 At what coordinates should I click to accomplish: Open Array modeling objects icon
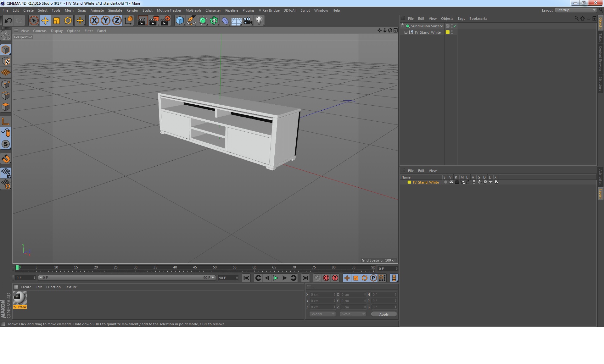click(214, 21)
